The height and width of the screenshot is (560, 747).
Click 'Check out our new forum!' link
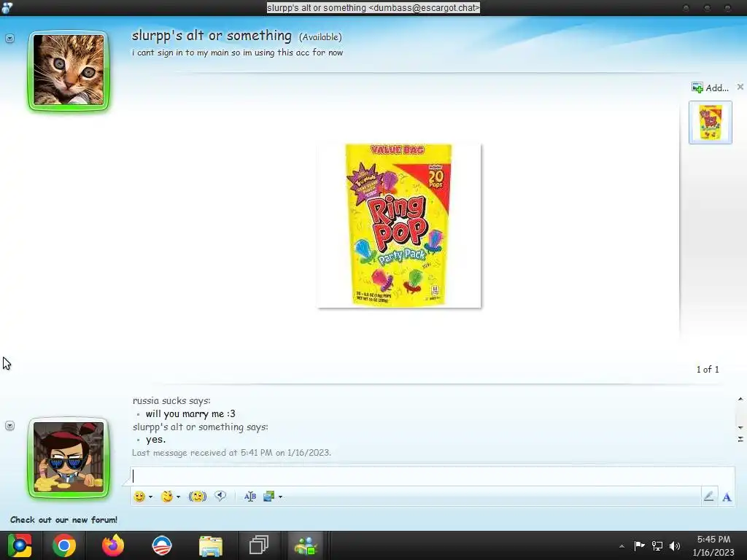64,519
